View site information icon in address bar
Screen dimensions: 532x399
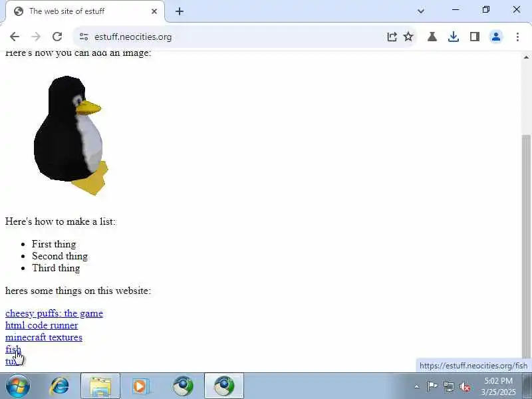point(84,37)
